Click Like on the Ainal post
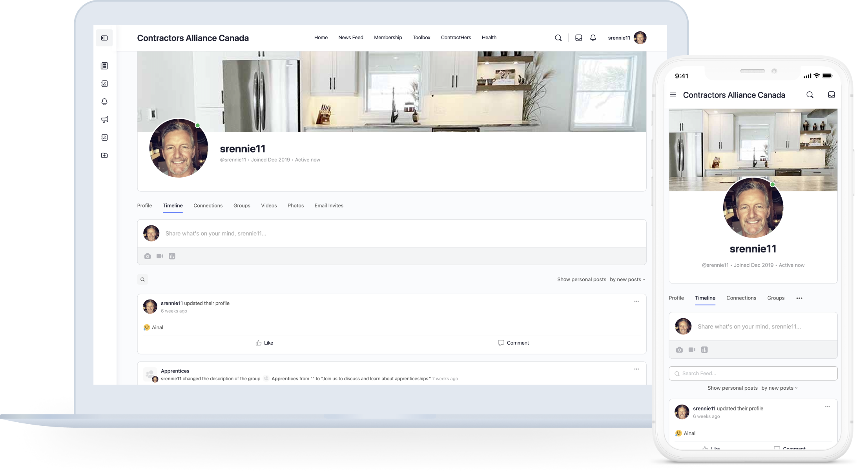Screen dimensions: 868x474 tap(264, 343)
